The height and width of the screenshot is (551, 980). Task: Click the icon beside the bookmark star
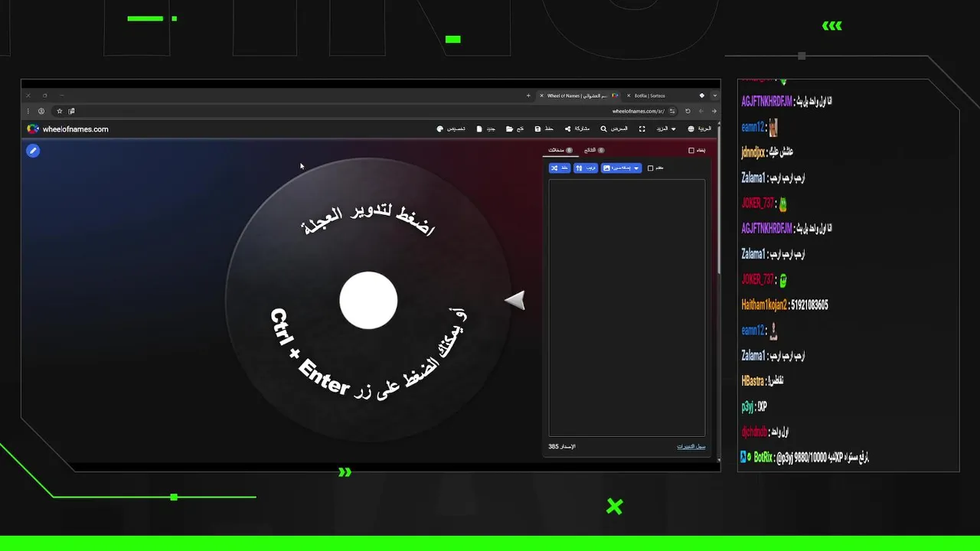(x=70, y=111)
